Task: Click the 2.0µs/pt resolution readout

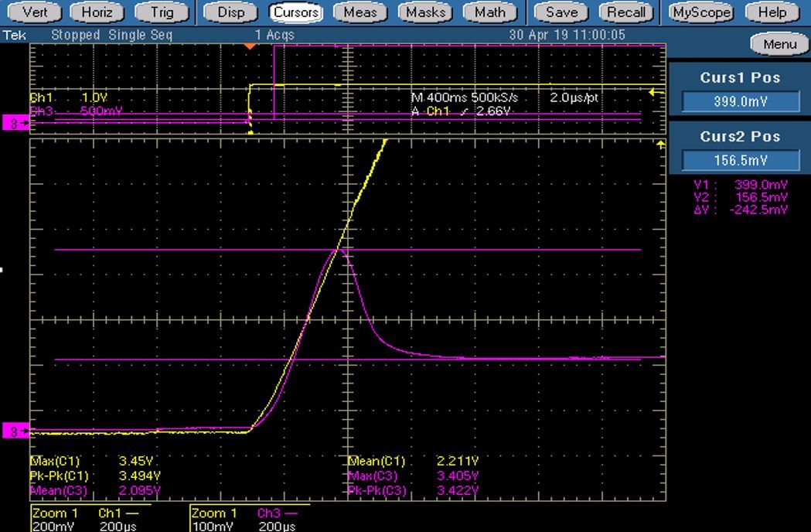Action: [x=574, y=97]
